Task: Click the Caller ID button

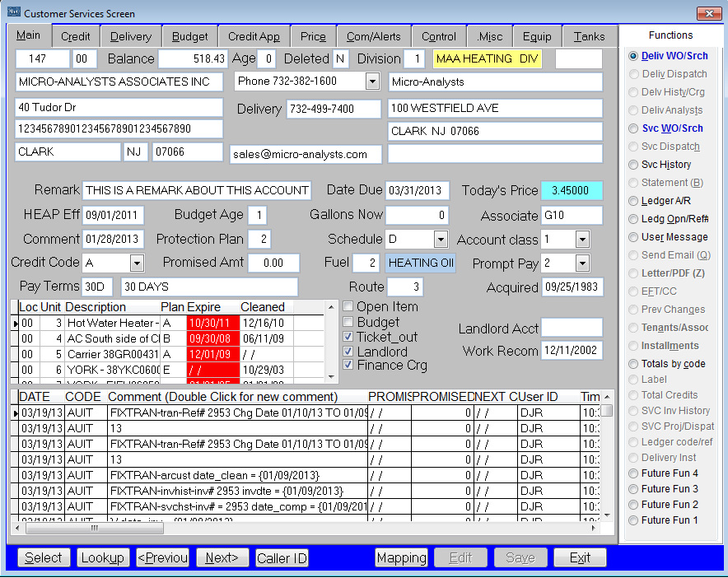Action: pos(282,558)
